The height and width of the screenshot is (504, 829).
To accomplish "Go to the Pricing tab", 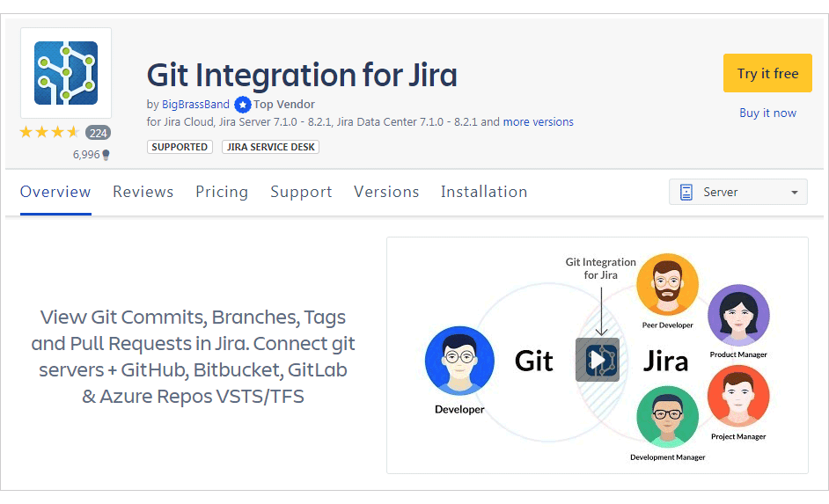I will tap(222, 192).
